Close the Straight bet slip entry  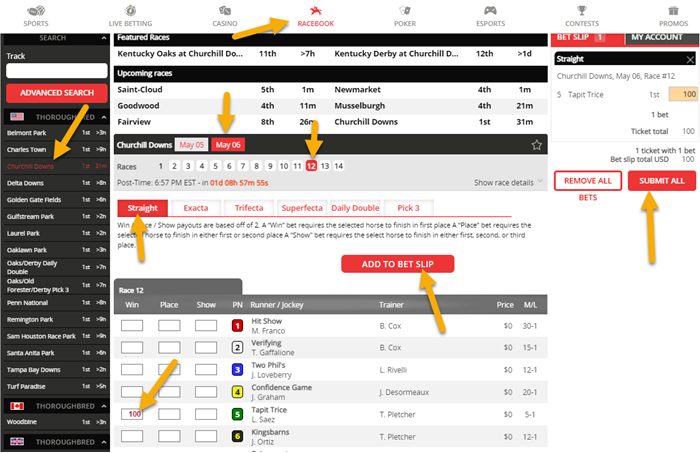click(690, 59)
